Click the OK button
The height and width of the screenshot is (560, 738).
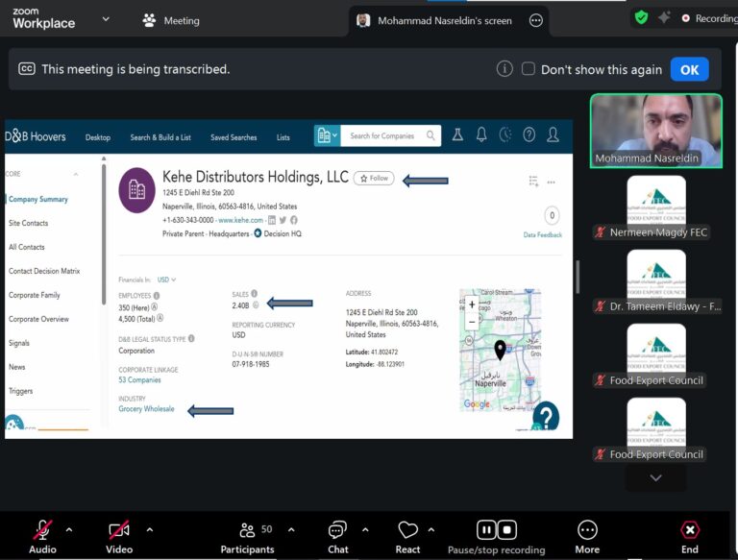(689, 69)
